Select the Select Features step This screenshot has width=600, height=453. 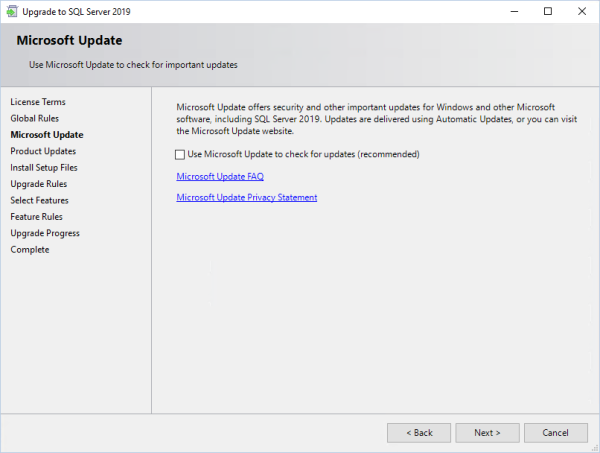39,200
